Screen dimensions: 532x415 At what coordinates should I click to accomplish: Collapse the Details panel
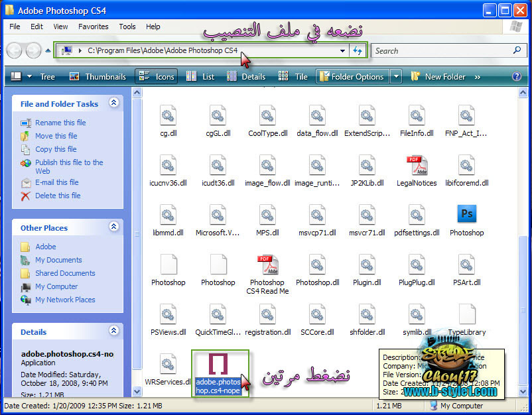point(114,331)
